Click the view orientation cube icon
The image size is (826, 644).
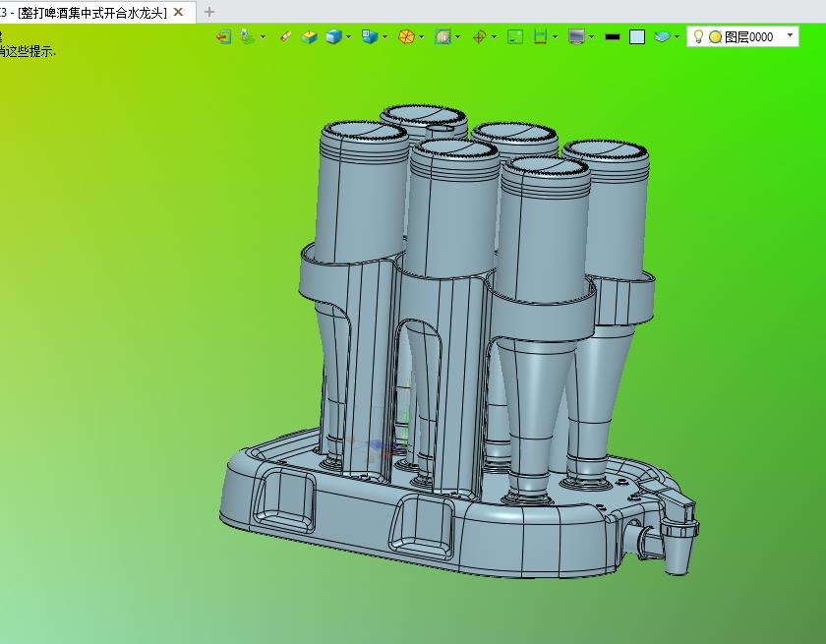[x=370, y=36]
